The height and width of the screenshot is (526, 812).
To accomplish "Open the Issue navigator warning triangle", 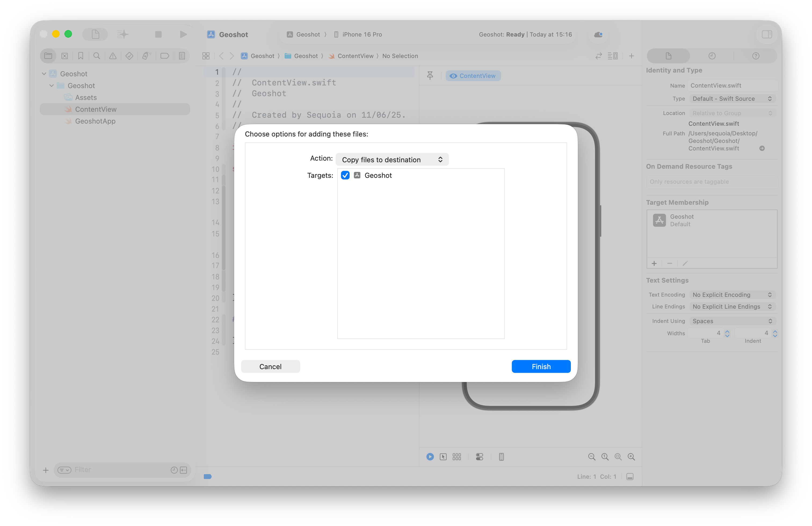I will coord(113,56).
